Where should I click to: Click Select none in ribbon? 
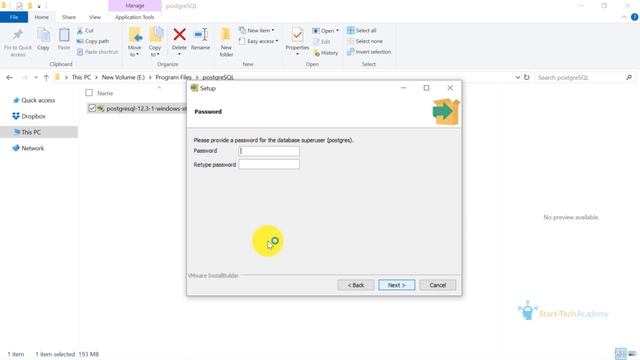tap(365, 41)
